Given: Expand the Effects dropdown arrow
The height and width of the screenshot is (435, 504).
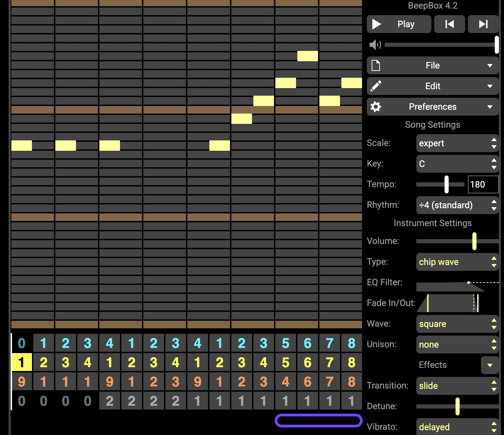Looking at the screenshot, I should click(x=490, y=365).
